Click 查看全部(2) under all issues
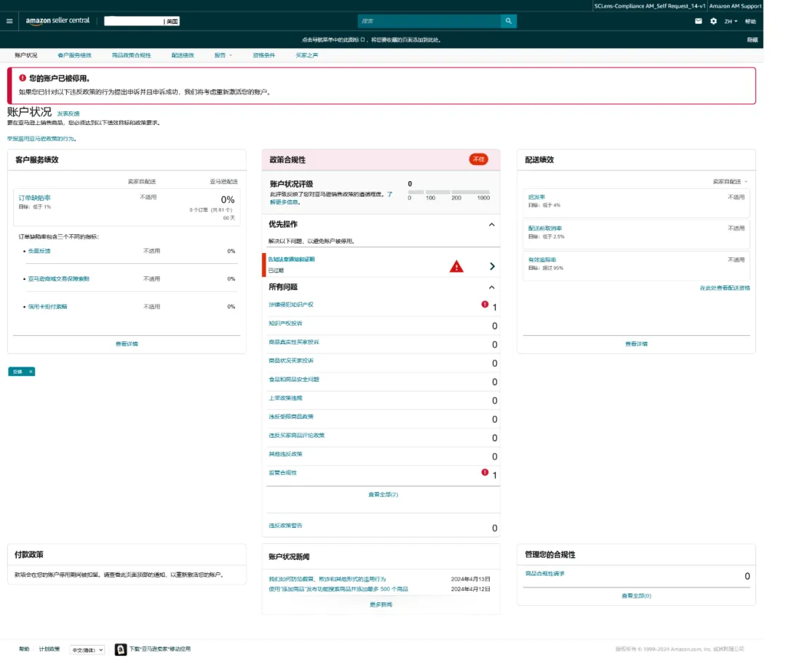The height and width of the screenshot is (672, 786). [383, 495]
